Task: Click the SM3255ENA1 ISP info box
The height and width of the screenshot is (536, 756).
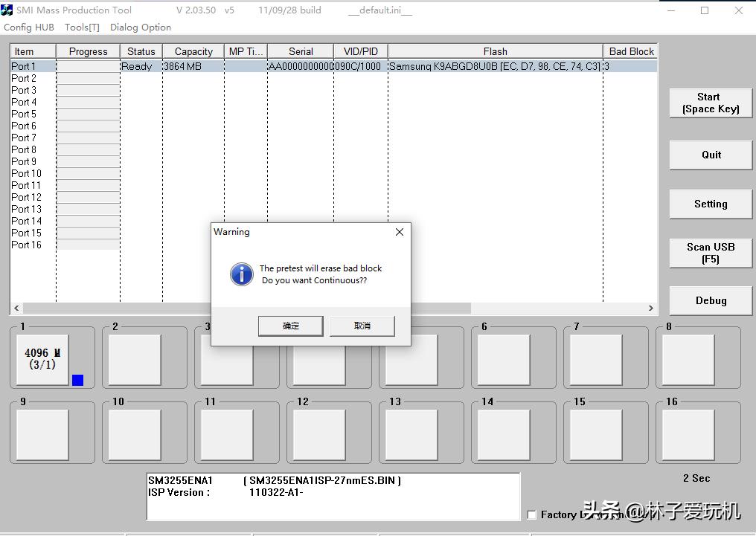Action: pos(333,497)
